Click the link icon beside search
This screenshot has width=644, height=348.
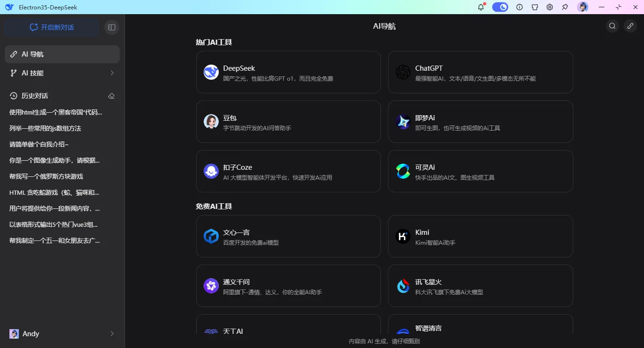(x=630, y=26)
